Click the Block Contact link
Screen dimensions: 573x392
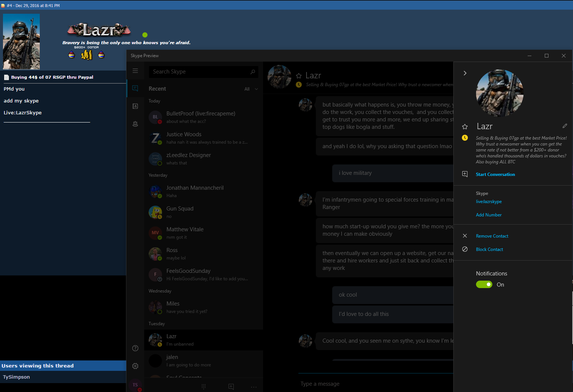tap(489, 249)
